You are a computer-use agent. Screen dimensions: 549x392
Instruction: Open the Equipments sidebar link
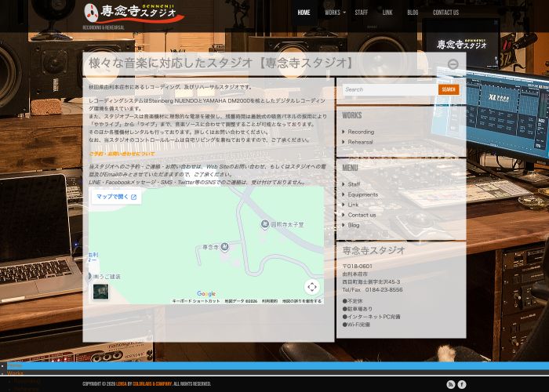pyautogui.click(x=362, y=194)
